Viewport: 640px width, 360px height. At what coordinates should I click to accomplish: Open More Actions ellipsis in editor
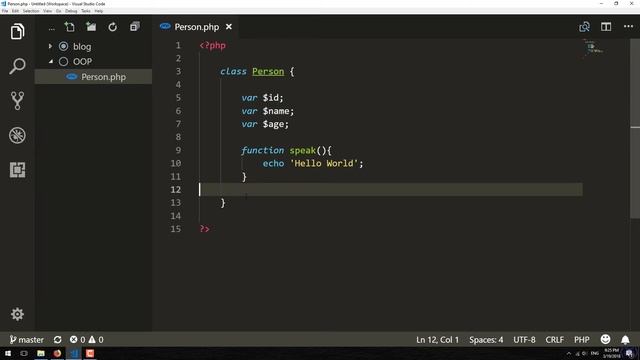click(629, 27)
